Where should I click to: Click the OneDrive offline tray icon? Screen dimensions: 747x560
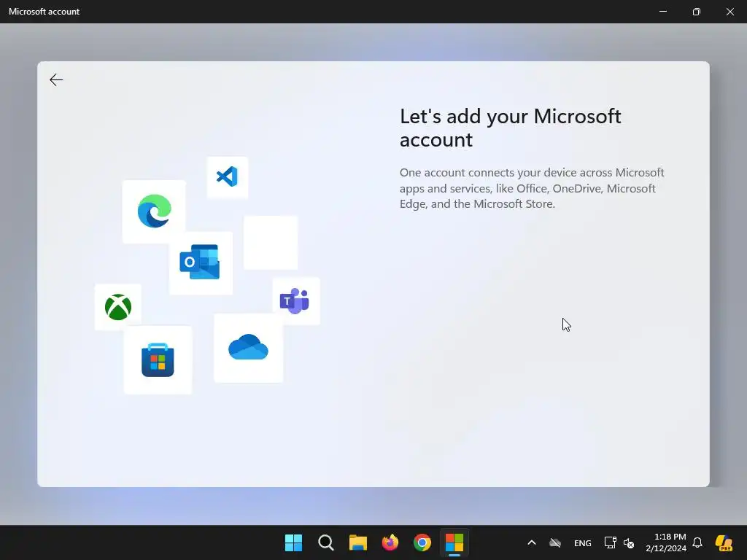pyautogui.click(x=555, y=542)
